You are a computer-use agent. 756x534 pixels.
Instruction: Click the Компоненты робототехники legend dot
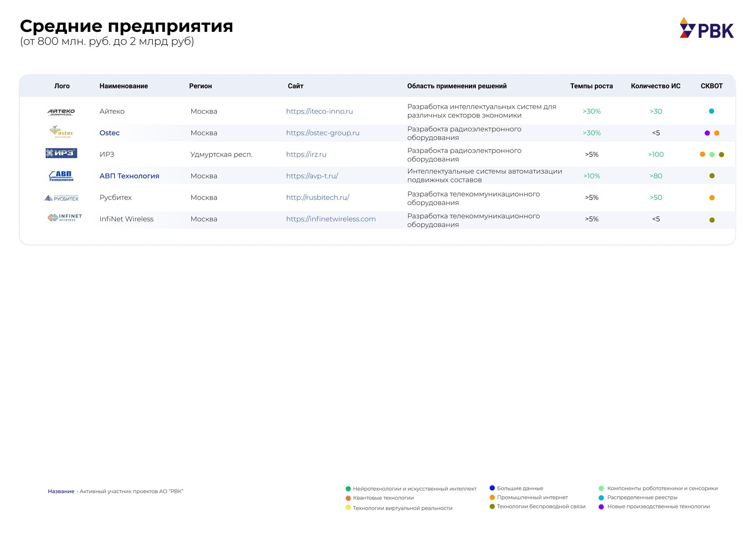(x=601, y=489)
